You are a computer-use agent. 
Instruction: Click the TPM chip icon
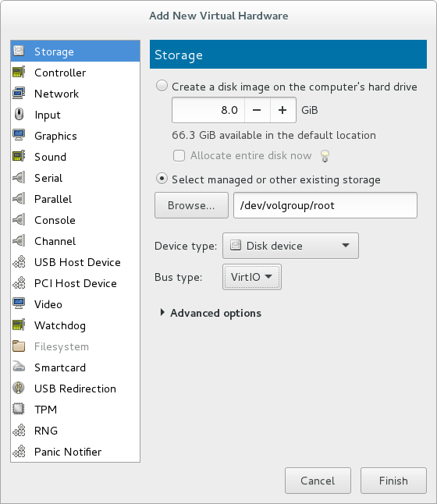click(19, 409)
